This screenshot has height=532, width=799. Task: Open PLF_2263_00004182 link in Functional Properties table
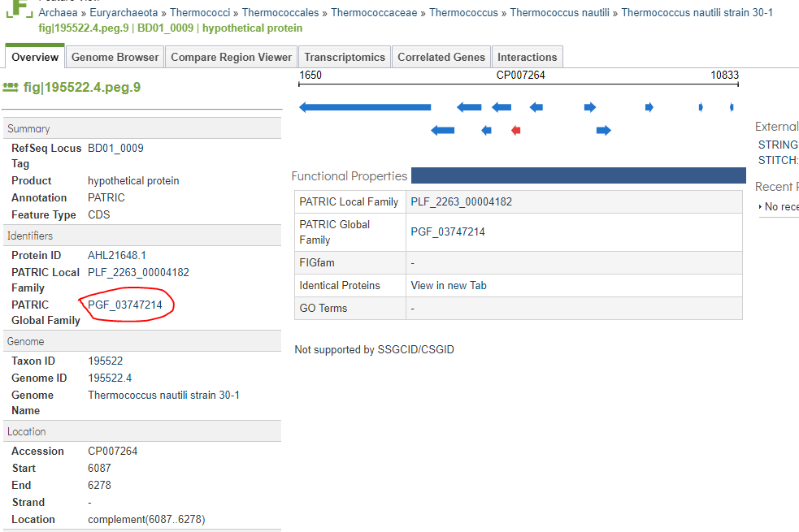pyautogui.click(x=461, y=201)
